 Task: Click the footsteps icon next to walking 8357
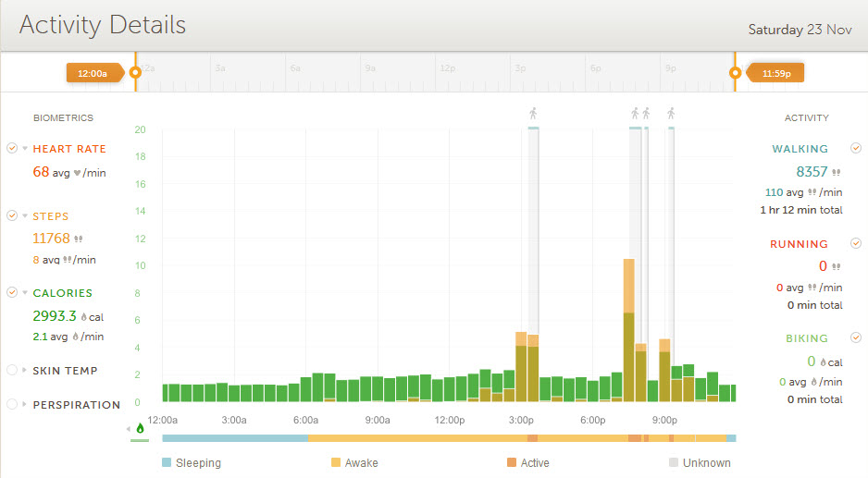[x=837, y=172]
